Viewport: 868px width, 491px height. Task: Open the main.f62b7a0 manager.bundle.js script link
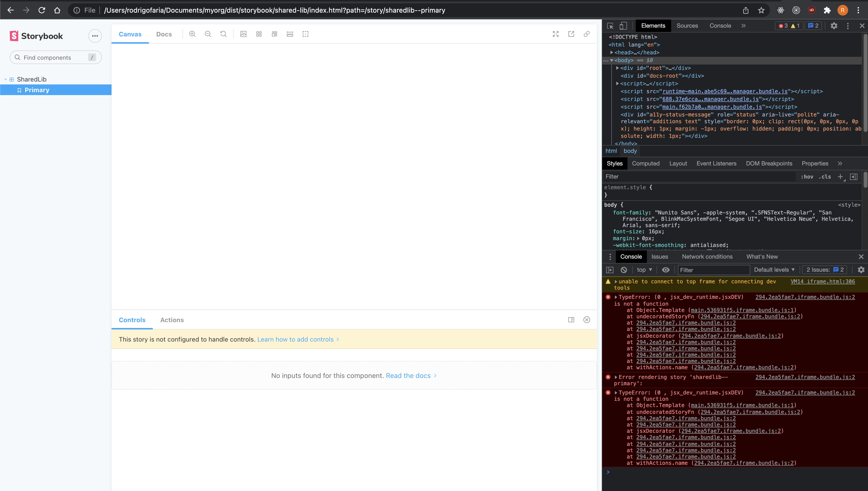712,107
